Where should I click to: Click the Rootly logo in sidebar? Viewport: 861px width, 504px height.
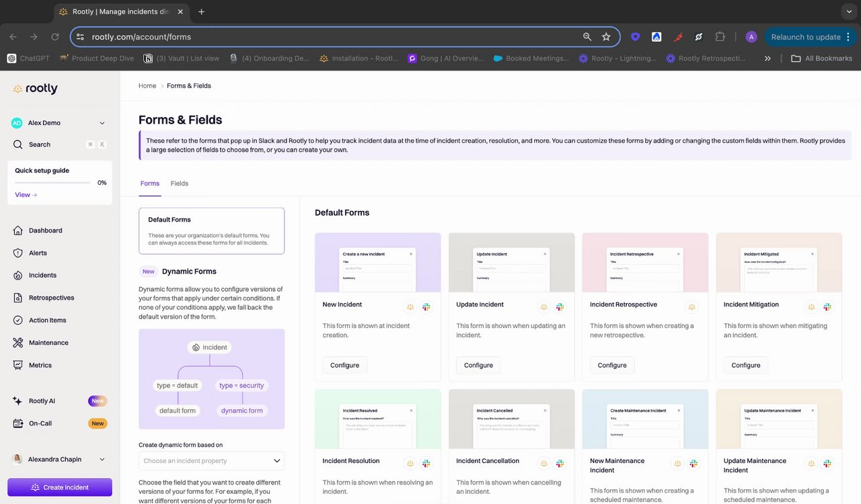click(35, 89)
